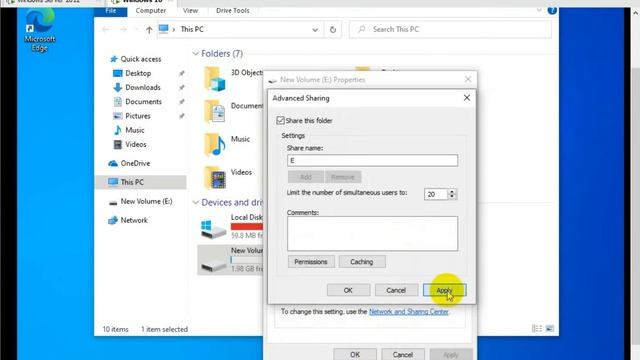Open recent locations dropdown arrow
Image resolution: width=640 pixels, height=360 pixels.
[x=137, y=30]
